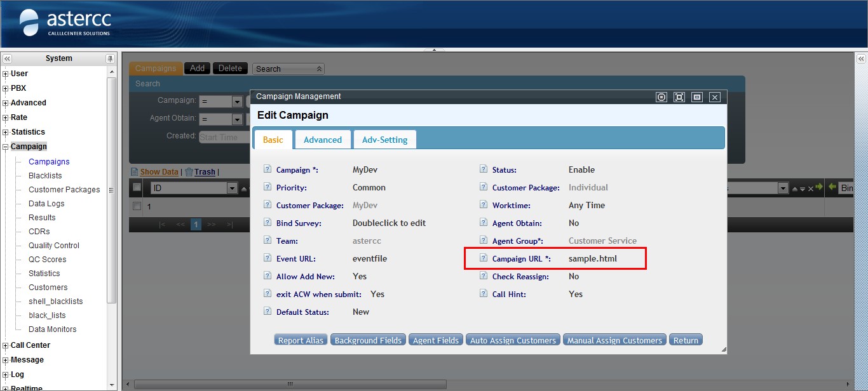This screenshot has height=391, width=868.
Task: Expand the PBX tree node
Action: click(x=6, y=88)
